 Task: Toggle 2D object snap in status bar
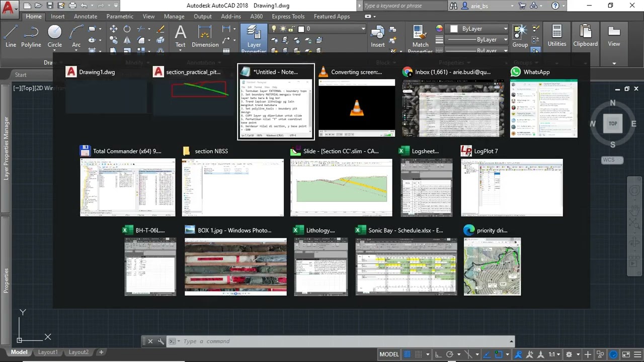pos(499,354)
